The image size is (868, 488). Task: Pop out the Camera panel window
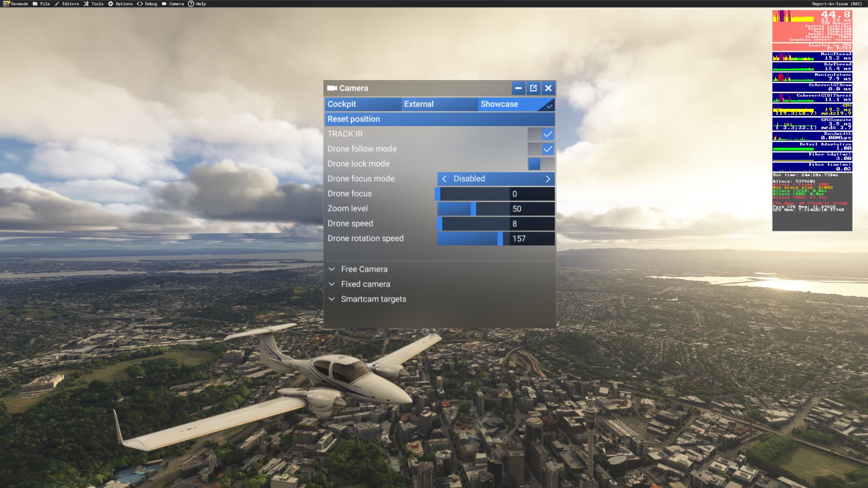point(533,88)
